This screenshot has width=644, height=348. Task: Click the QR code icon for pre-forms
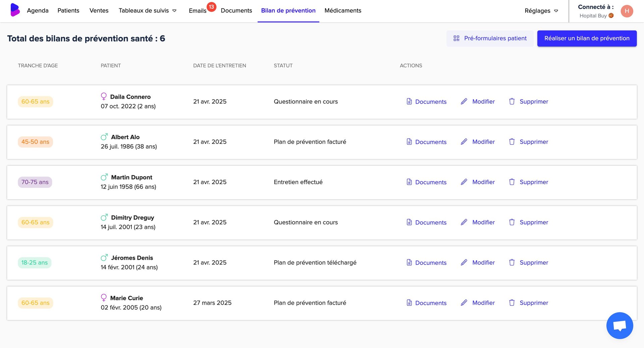456,38
